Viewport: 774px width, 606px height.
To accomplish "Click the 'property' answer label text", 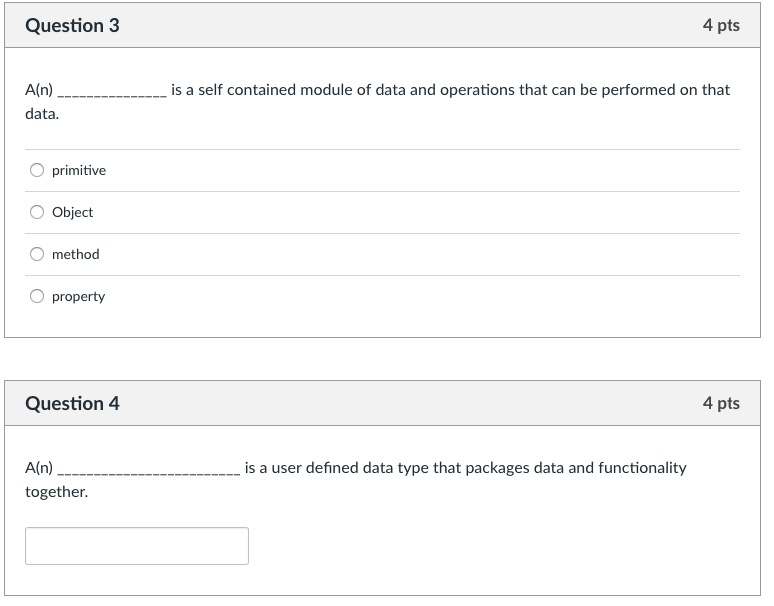I will coord(78,296).
